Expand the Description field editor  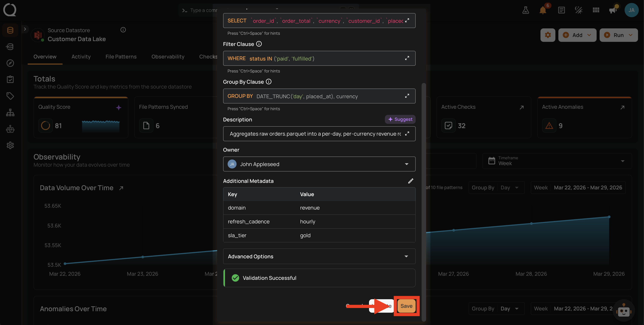point(407,134)
